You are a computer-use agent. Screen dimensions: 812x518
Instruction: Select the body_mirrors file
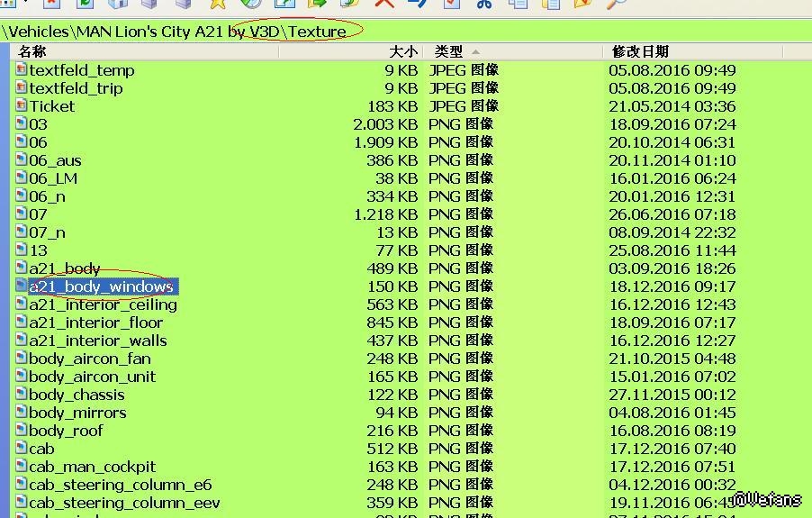point(77,413)
